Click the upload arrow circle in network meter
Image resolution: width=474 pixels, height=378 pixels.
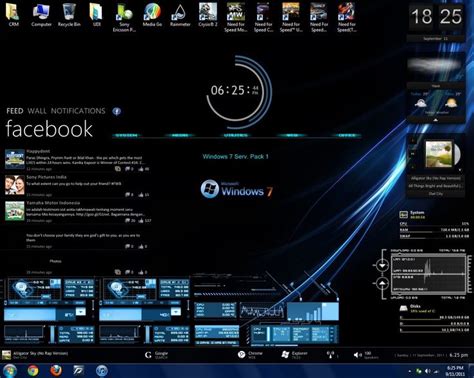(x=382, y=284)
